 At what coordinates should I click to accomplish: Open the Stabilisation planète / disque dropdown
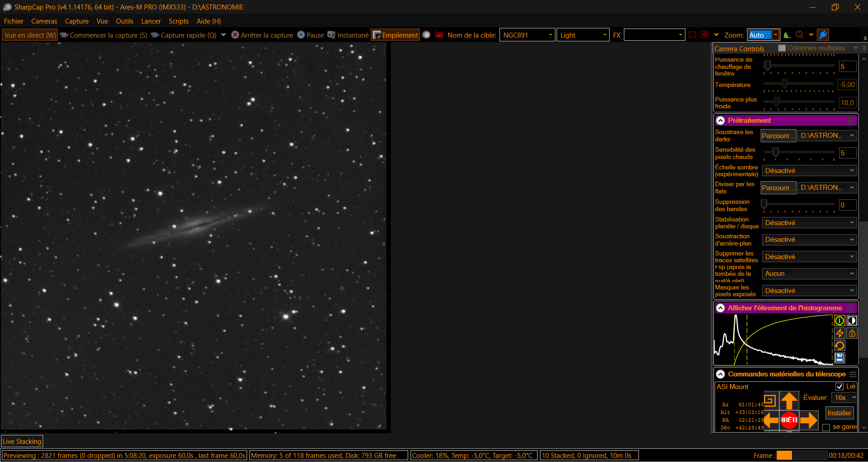(809, 223)
